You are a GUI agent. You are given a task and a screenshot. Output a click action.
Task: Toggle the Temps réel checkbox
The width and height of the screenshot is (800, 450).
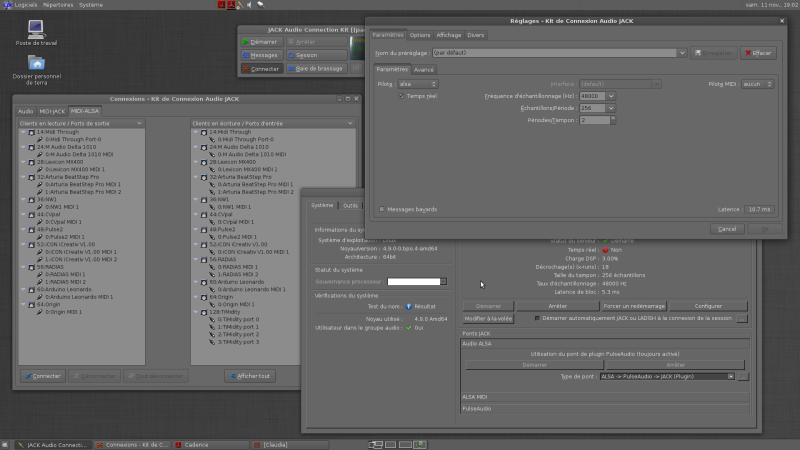(402, 96)
